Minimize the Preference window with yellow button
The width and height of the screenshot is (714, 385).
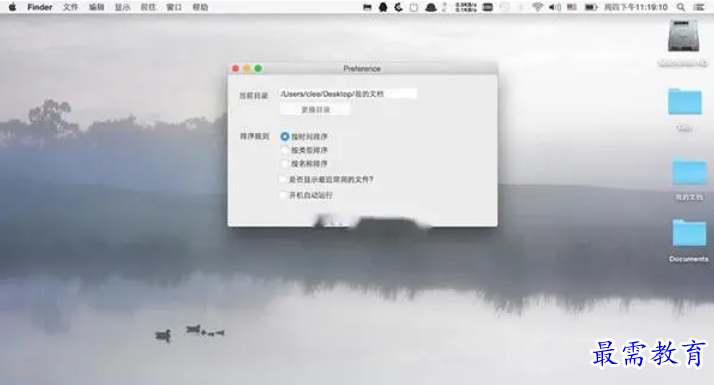pyautogui.click(x=247, y=68)
